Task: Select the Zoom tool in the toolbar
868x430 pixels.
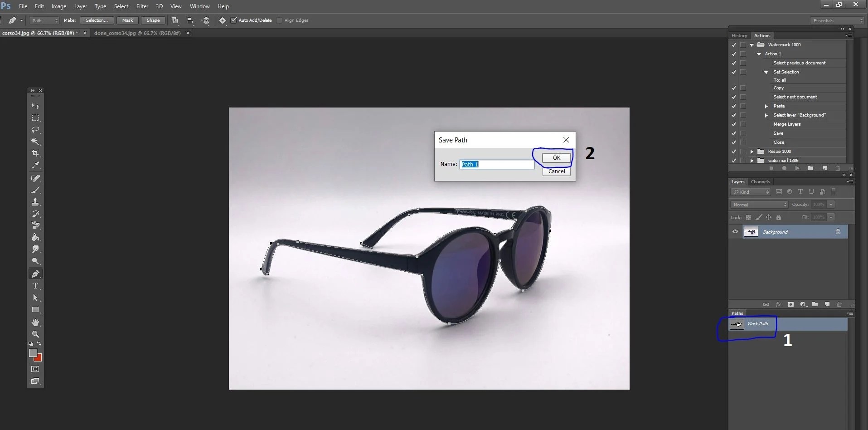Action: point(35,334)
